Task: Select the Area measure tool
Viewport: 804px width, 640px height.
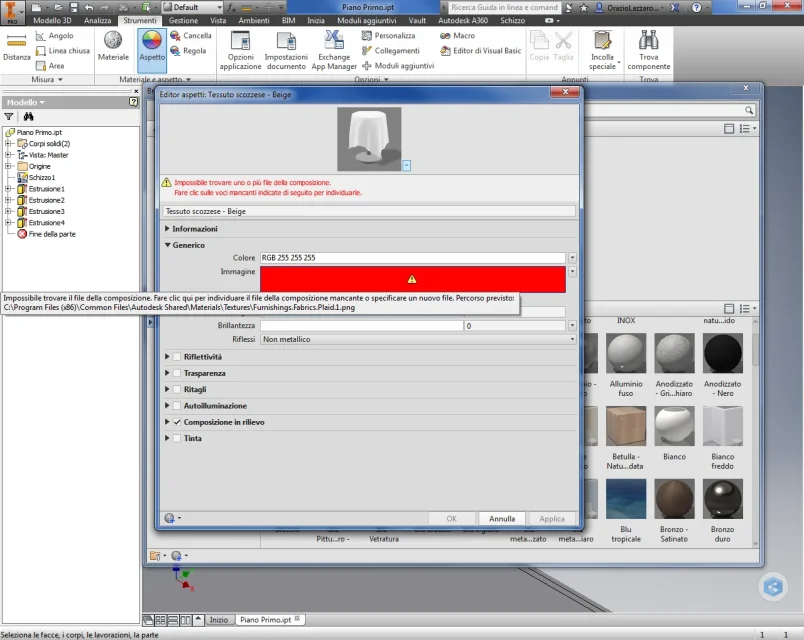Action: pyautogui.click(x=50, y=66)
